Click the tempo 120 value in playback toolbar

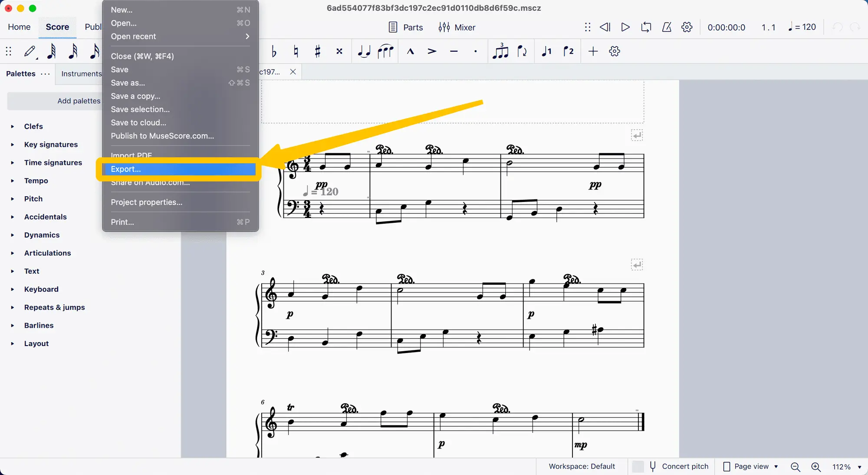[x=802, y=27]
